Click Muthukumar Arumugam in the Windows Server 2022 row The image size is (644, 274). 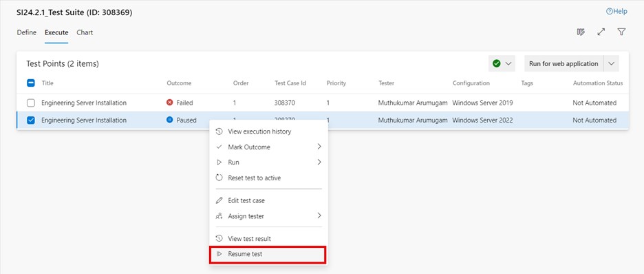[413, 120]
